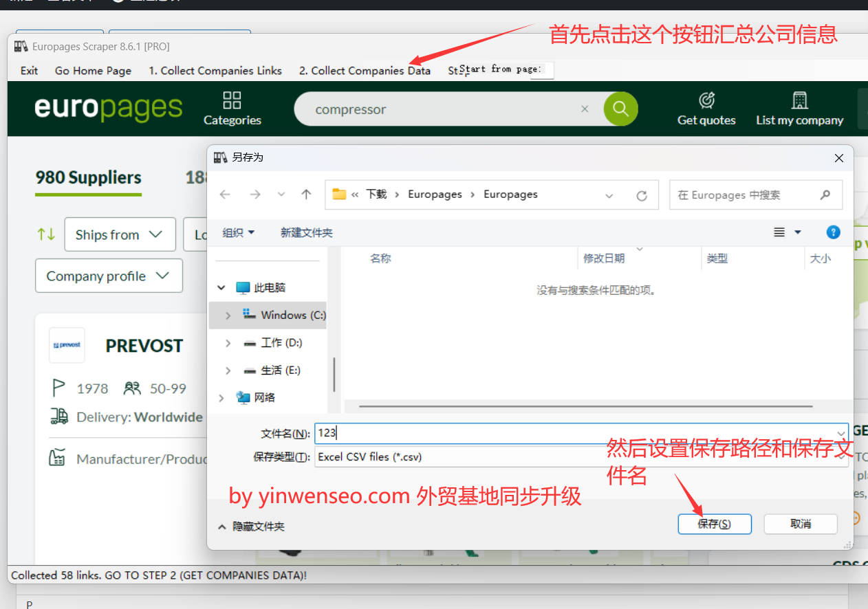Clear the compressor search with the × icon
868x609 pixels.
(585, 109)
